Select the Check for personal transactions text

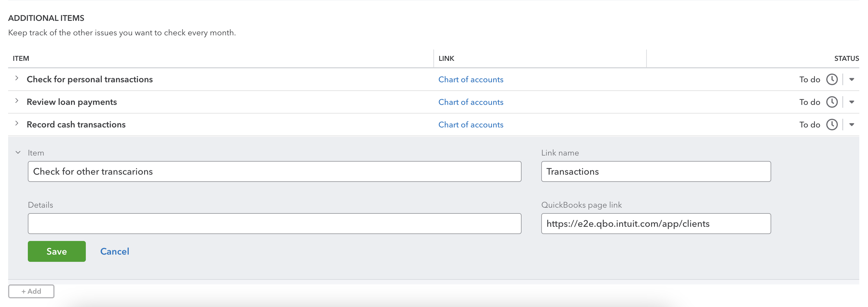click(90, 79)
